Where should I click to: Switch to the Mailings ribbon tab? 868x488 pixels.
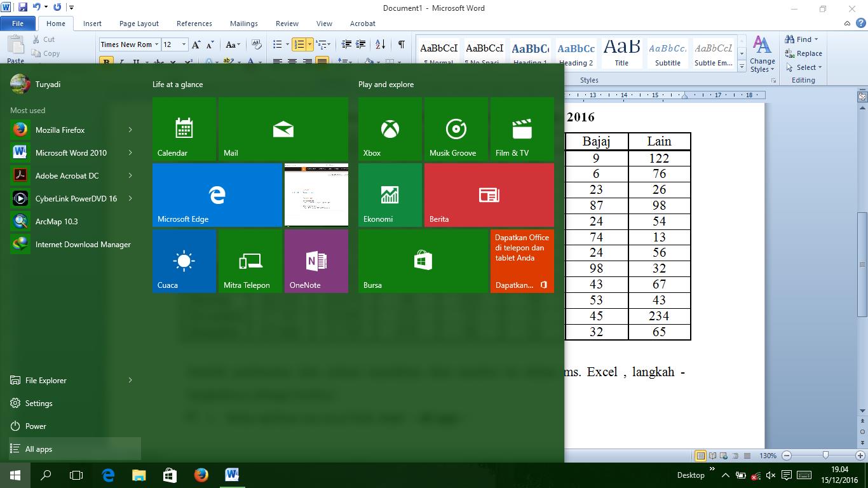tap(243, 24)
